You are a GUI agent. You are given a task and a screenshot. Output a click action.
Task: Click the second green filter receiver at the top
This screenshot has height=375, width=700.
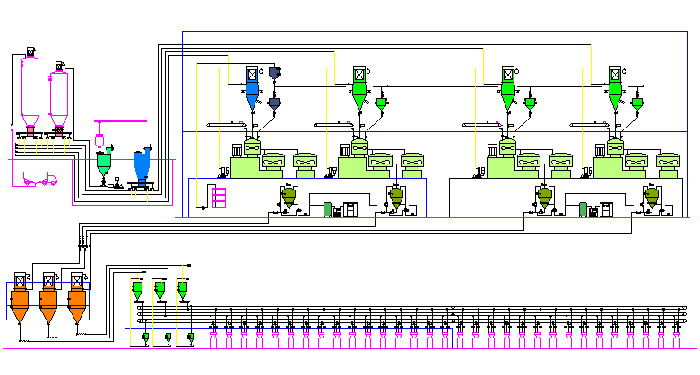click(359, 88)
